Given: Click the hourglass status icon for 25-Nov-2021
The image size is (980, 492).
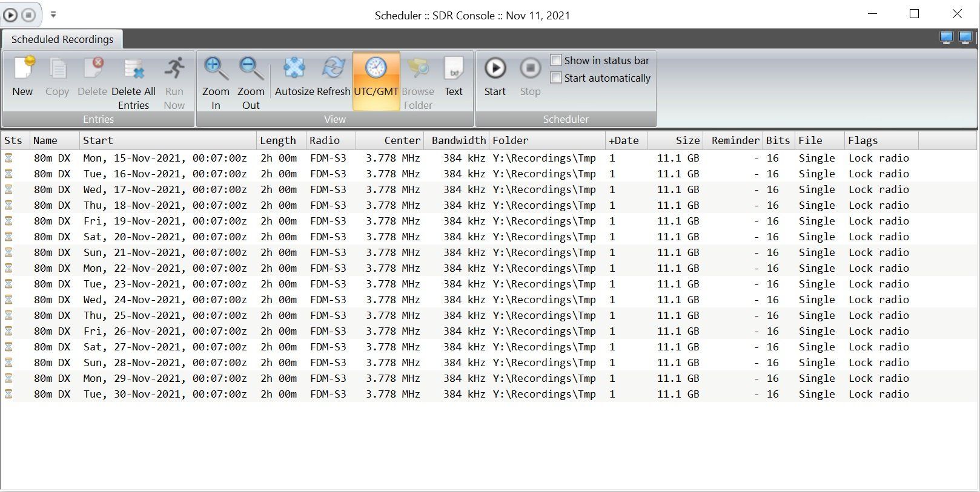Looking at the screenshot, I should 8,315.
